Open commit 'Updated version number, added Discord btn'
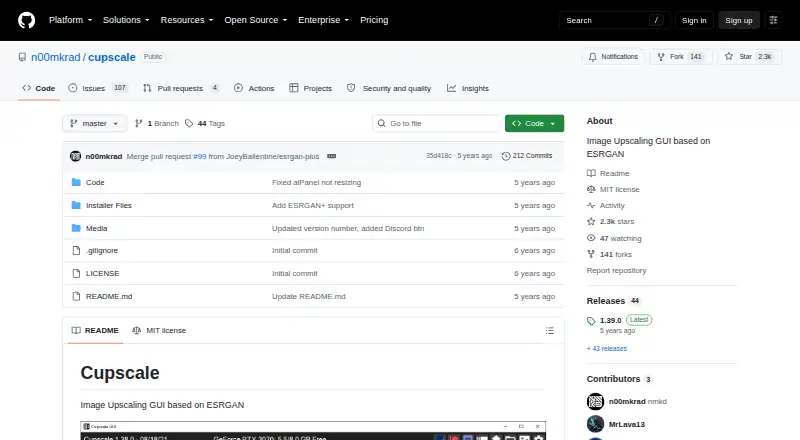800x440 pixels. pos(348,228)
